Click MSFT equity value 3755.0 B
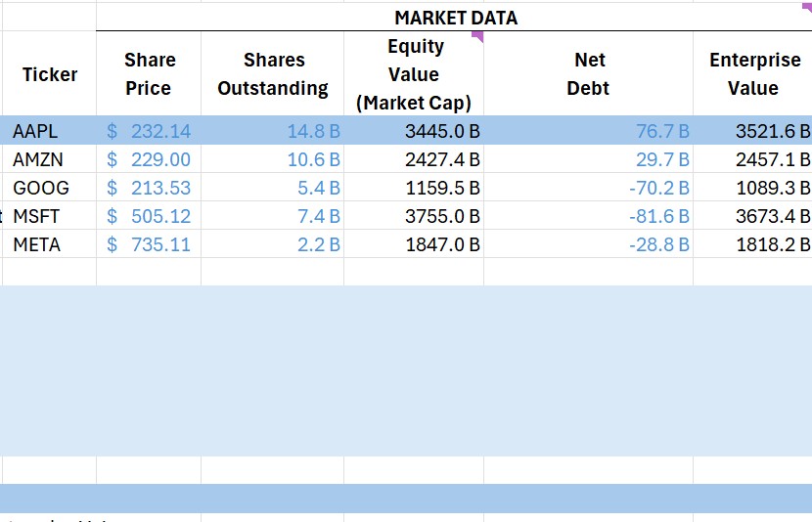This screenshot has width=812, height=522. tap(442, 216)
